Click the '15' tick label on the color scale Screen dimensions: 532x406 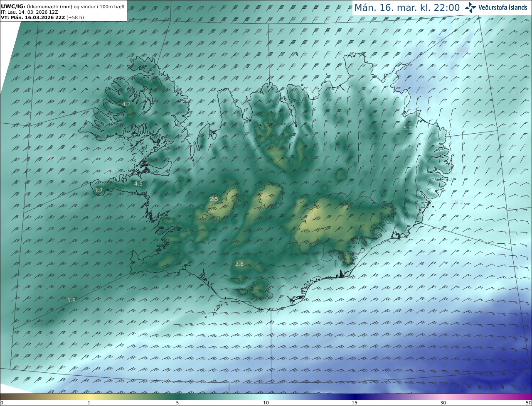tap(355, 403)
